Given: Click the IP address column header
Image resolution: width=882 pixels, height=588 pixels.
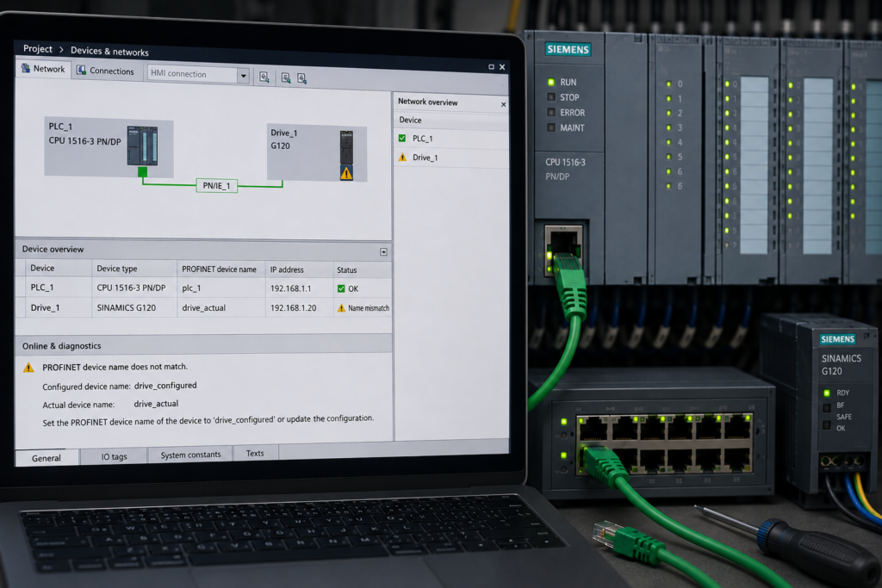Looking at the screenshot, I should 299,269.
